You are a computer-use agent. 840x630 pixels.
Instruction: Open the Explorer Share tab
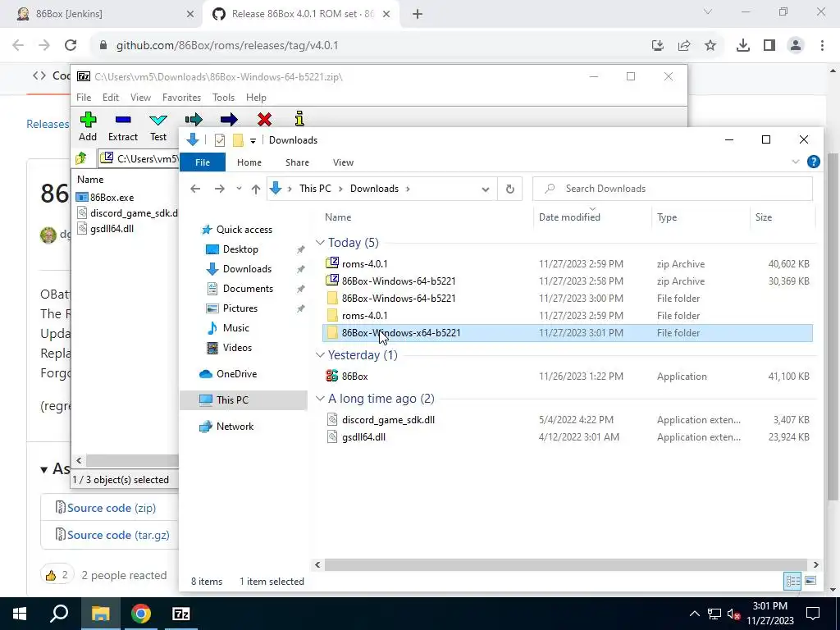coord(297,162)
